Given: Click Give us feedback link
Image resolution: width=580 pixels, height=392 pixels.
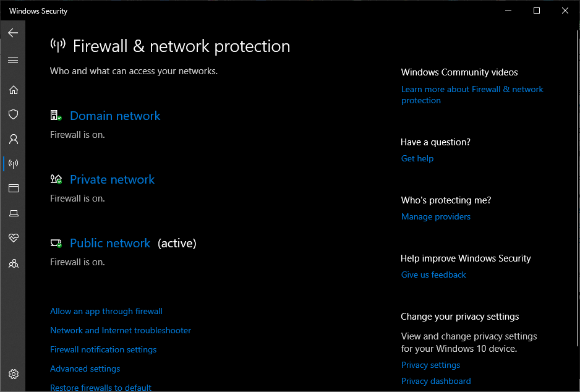Looking at the screenshot, I should click(x=433, y=275).
